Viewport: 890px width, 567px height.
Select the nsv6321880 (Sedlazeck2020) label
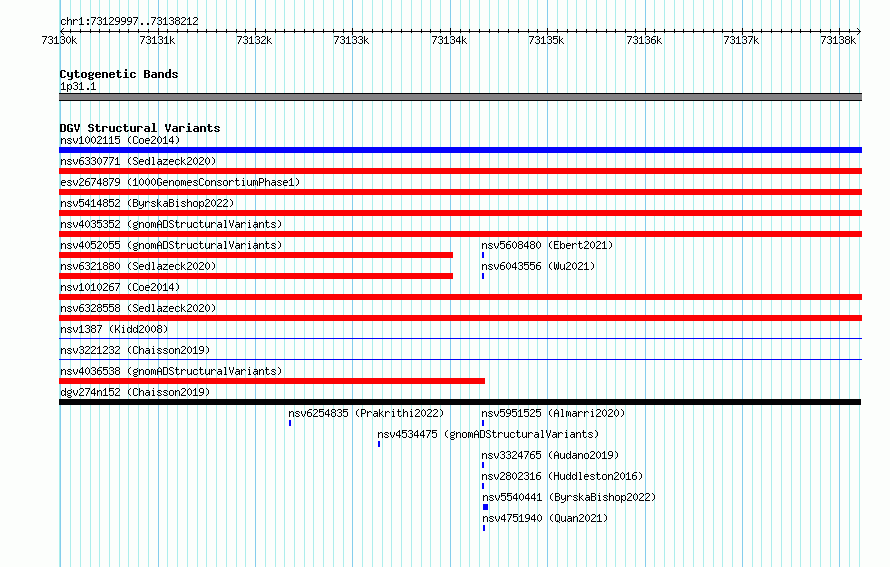pos(138,266)
